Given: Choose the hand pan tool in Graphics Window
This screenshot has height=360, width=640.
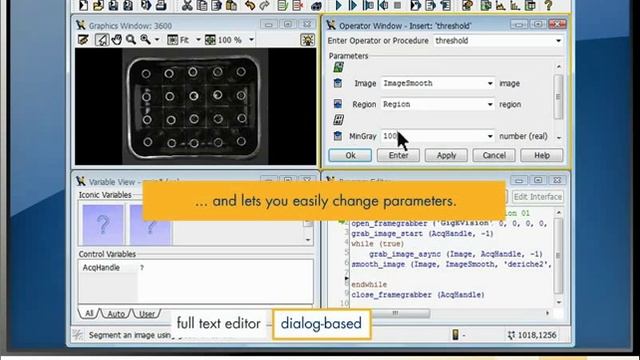Looking at the screenshot, I should 117,40.
